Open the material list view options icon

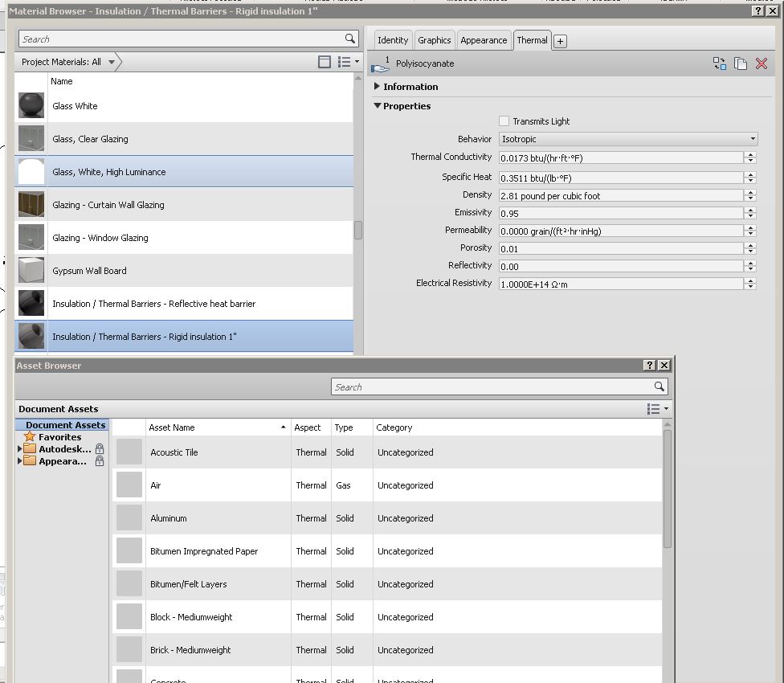click(x=348, y=62)
